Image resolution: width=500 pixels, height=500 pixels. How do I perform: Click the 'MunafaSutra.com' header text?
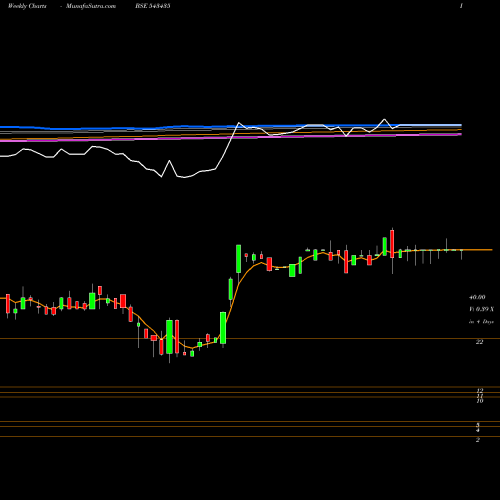click(91, 6)
